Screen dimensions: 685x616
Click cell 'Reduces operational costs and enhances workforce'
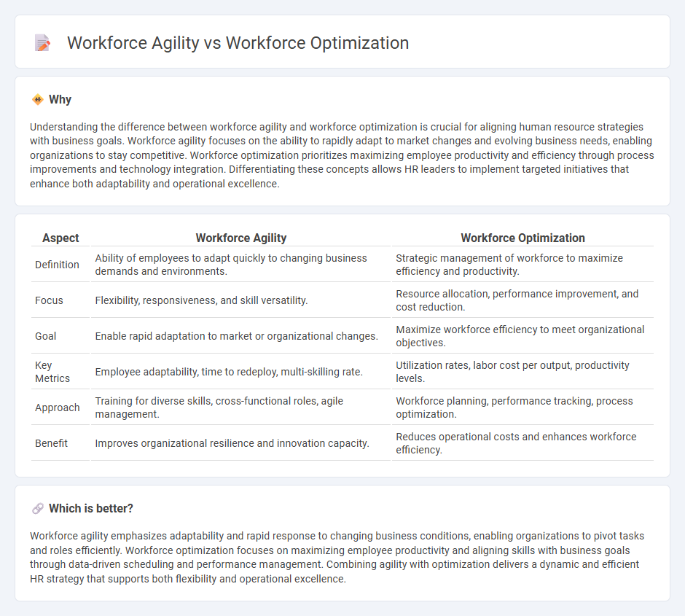pos(522,443)
